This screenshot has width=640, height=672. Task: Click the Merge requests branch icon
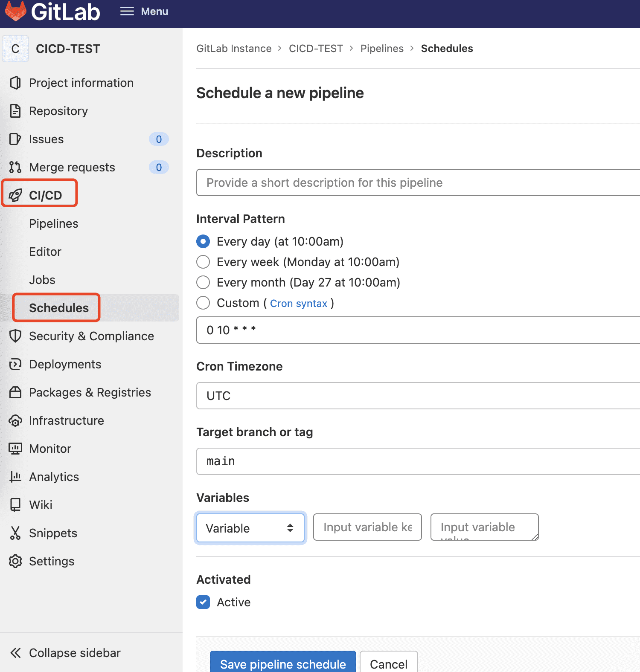(x=15, y=167)
